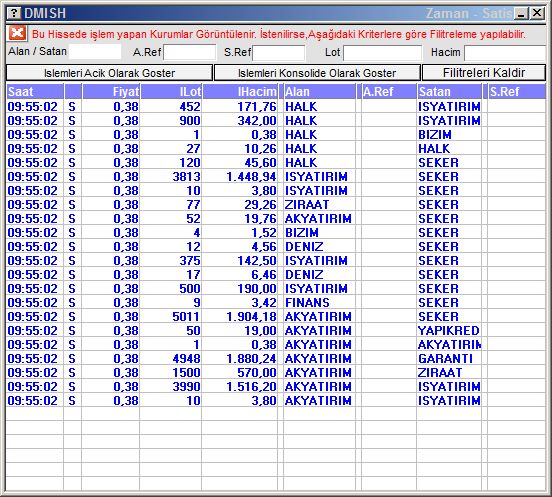The height and width of the screenshot is (497, 552).
Task: Select volume cell 1.516,20
Action: pos(251,387)
